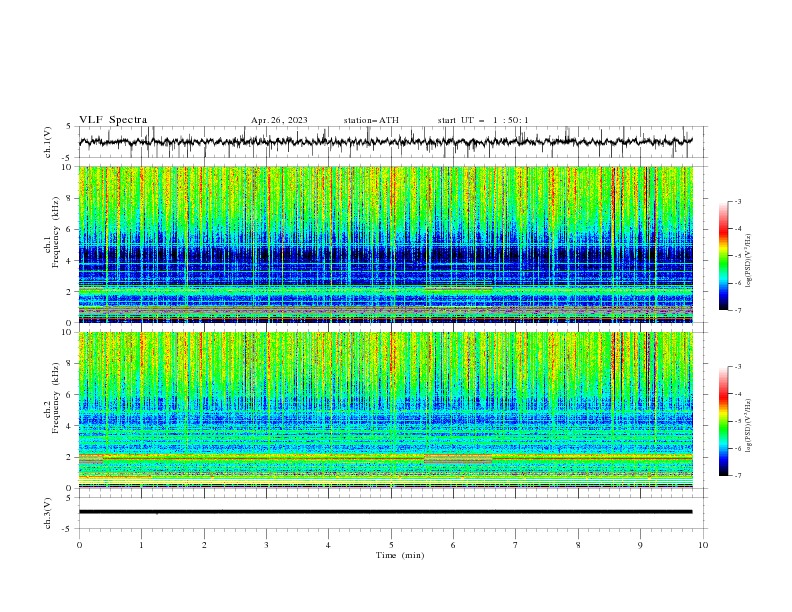Click time axis tick label "7"
The width and height of the screenshot is (792, 612).
[516, 545]
